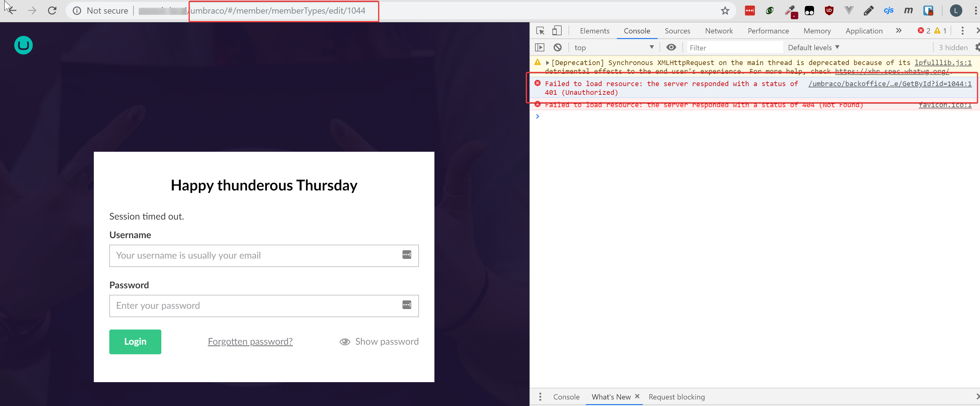The height and width of the screenshot is (406, 980).
Task: Clear the console messages
Action: pos(557,47)
